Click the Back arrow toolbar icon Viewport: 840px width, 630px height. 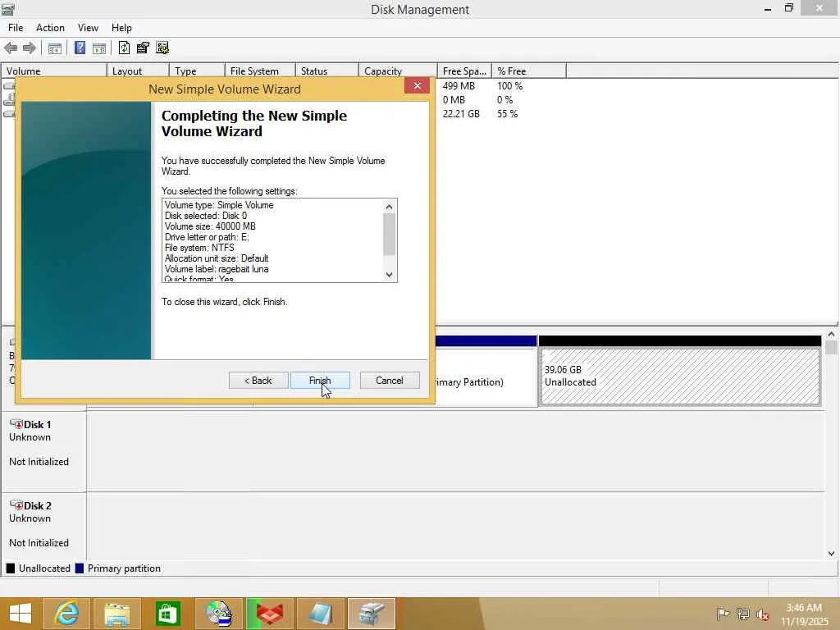point(10,48)
